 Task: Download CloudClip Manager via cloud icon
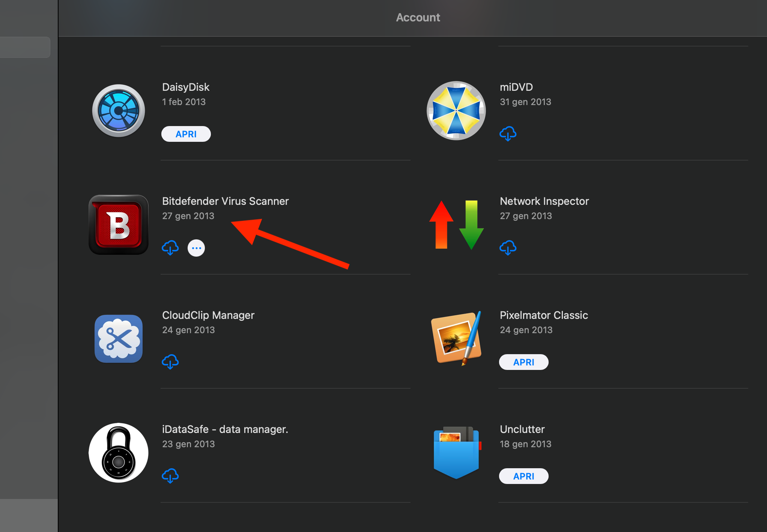[170, 362]
